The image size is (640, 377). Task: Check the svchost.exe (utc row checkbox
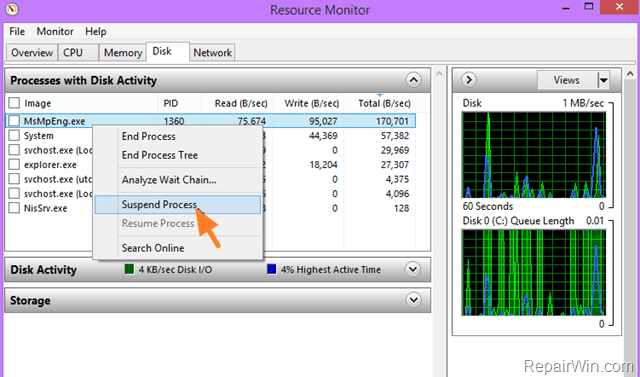point(14,179)
